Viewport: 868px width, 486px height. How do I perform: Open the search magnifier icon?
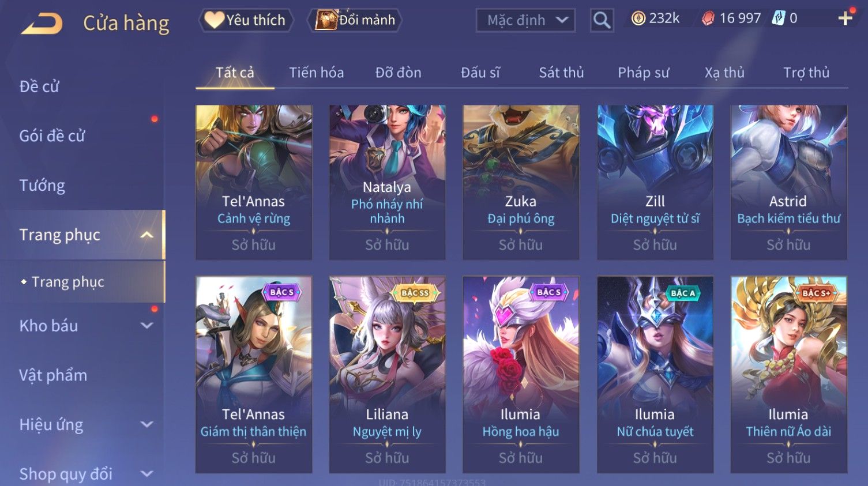coord(602,21)
